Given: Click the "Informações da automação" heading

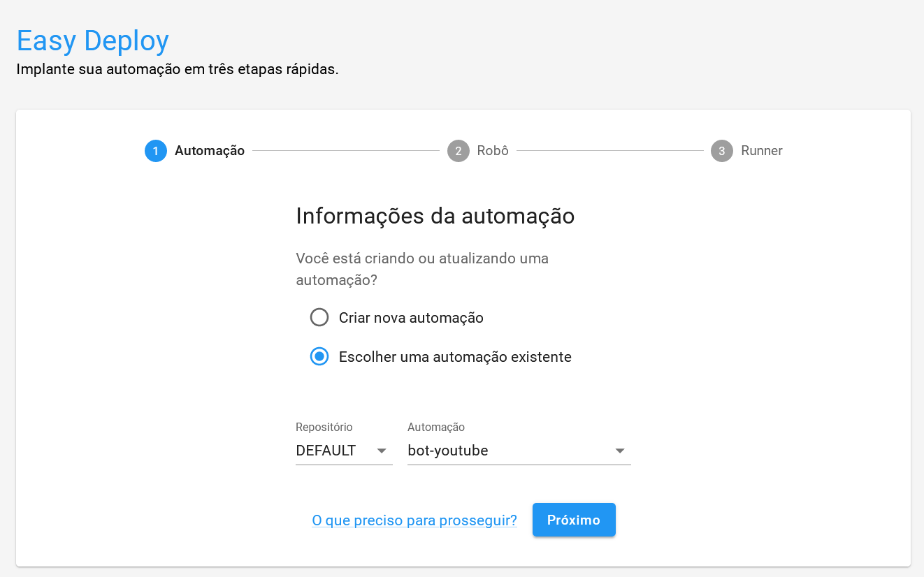Looking at the screenshot, I should tap(435, 216).
